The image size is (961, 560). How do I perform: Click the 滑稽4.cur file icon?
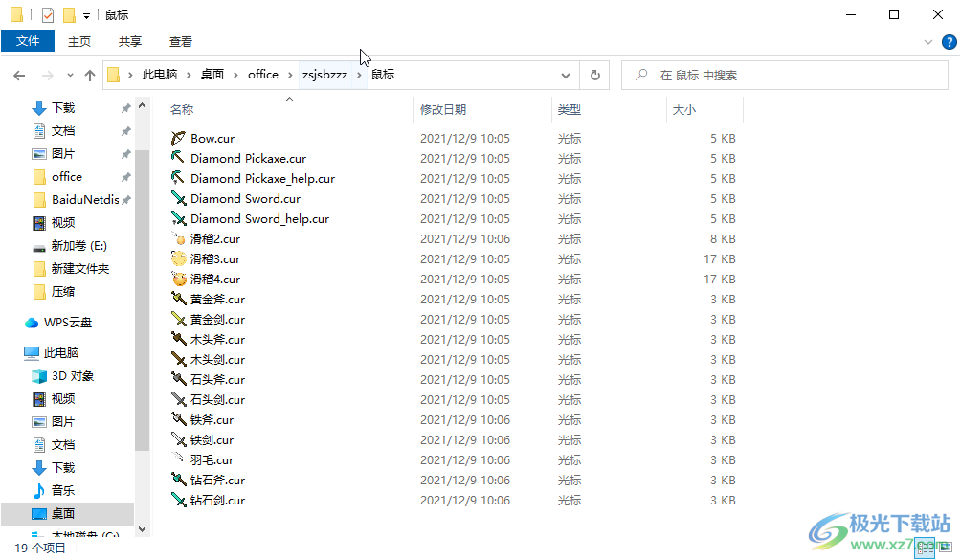pos(178,280)
